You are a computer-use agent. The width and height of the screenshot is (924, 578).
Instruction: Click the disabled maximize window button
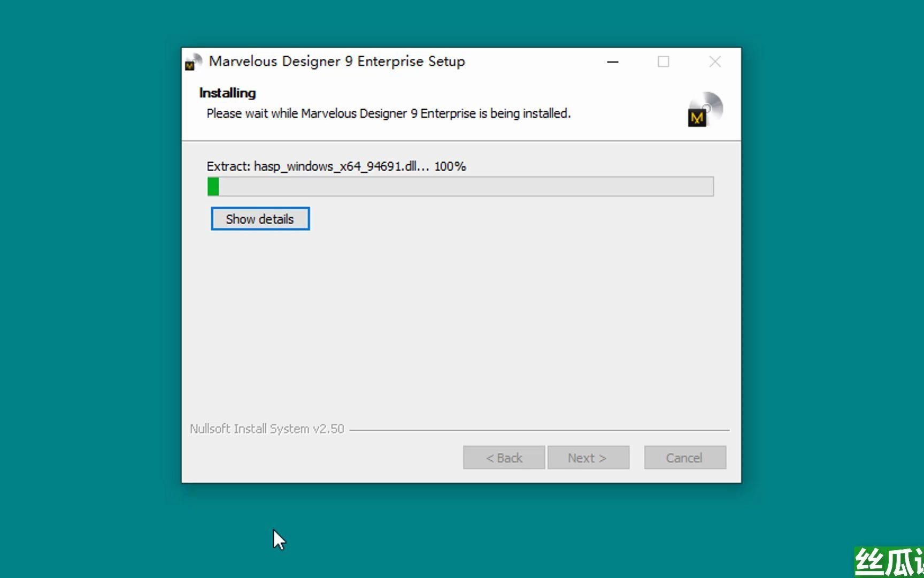663,62
